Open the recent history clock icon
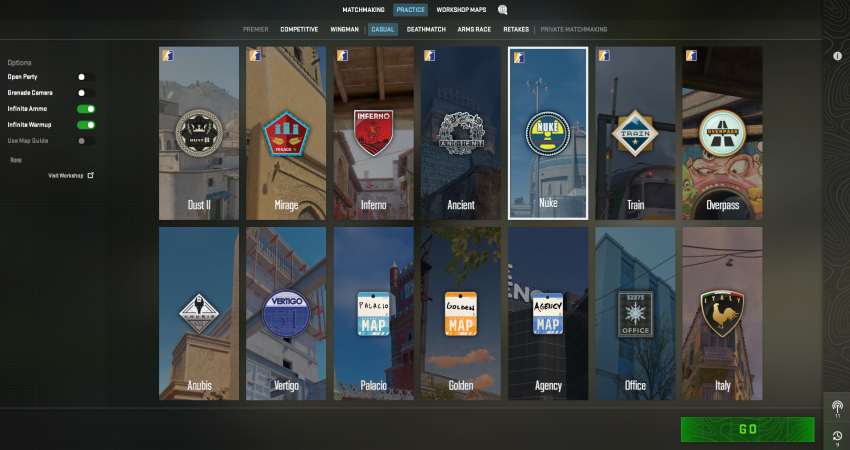This screenshot has width=850, height=450. [836, 435]
